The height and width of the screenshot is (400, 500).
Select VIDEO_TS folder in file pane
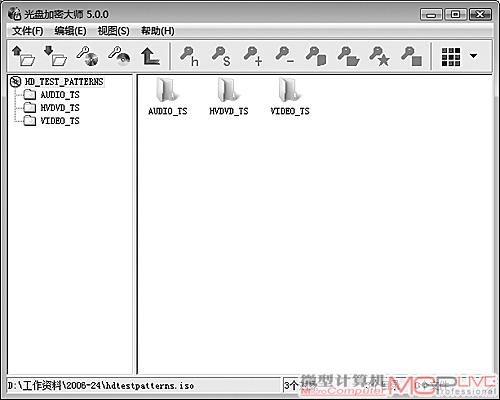[x=290, y=97]
